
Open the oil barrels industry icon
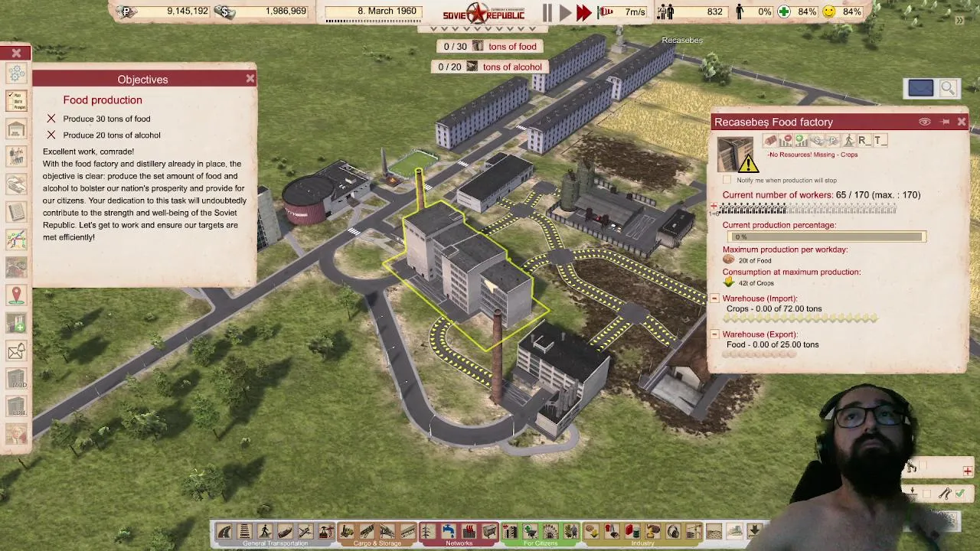tap(632, 530)
